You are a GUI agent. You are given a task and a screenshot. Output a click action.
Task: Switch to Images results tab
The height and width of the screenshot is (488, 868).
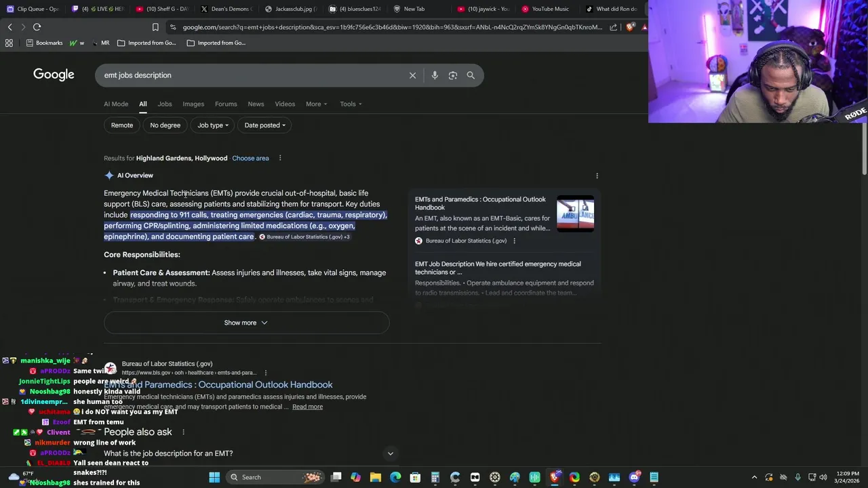[193, 104]
